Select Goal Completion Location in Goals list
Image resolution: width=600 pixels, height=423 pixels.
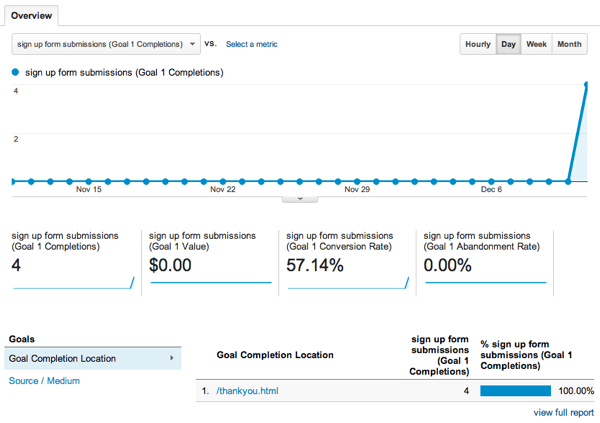[x=62, y=358]
